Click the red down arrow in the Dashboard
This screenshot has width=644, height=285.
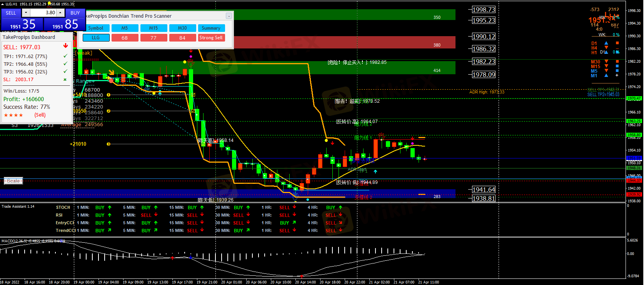tap(65, 46)
